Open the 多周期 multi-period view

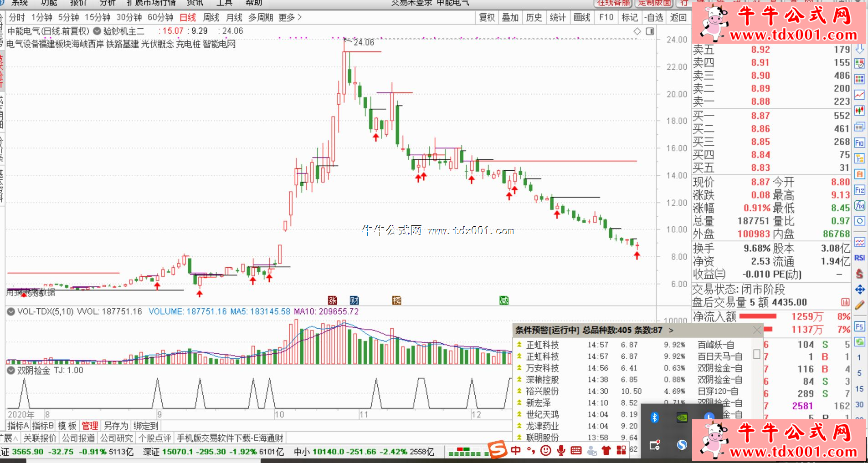pyautogui.click(x=261, y=17)
